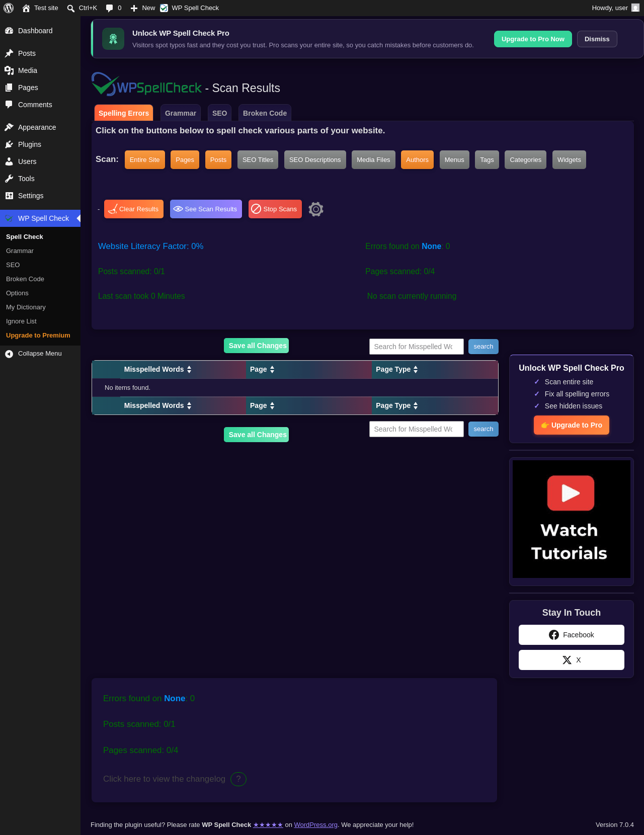
Task: Open the Ctrl+K search magnifier
Action: [x=71, y=8]
